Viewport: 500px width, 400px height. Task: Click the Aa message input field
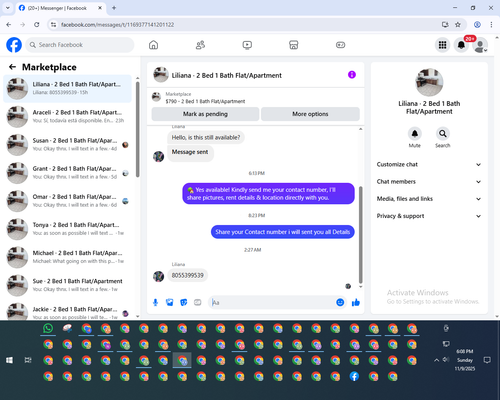pyautogui.click(x=273, y=302)
